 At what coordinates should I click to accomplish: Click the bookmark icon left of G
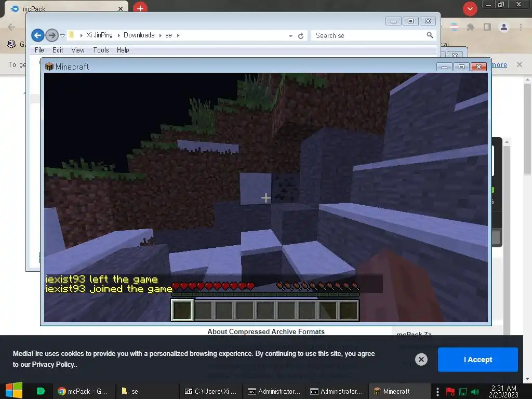coord(11,44)
